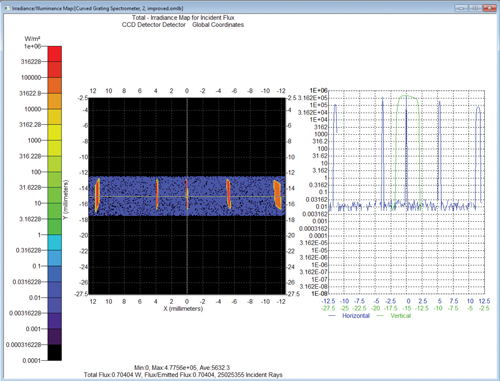Click the Horizontal legend entry
The image size is (500, 381).
[349, 316]
